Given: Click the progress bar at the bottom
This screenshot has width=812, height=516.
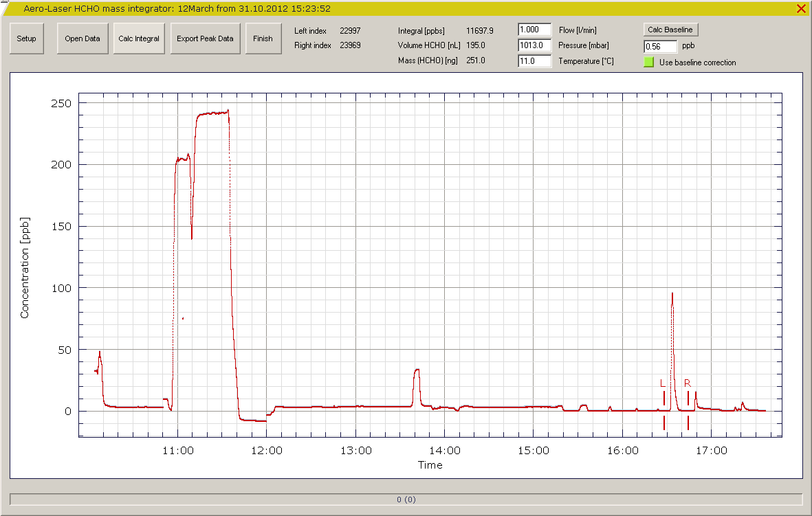Looking at the screenshot, I should [x=406, y=500].
